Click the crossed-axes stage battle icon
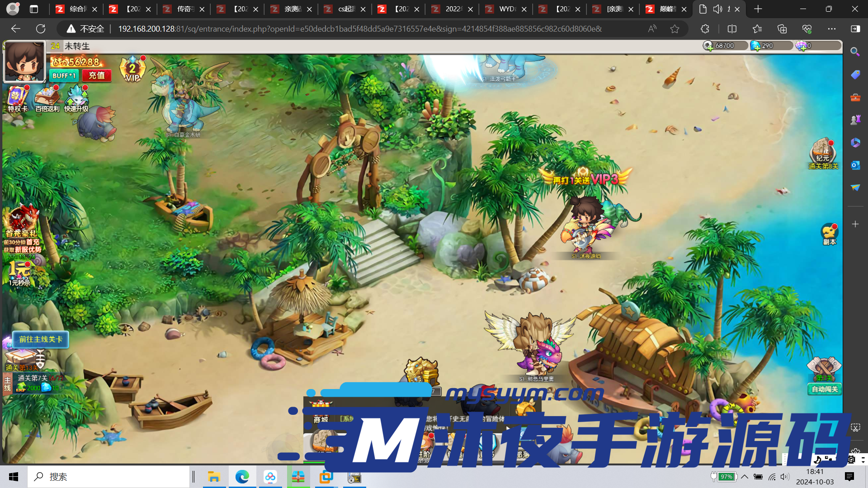The width and height of the screenshot is (868, 488). tap(824, 368)
